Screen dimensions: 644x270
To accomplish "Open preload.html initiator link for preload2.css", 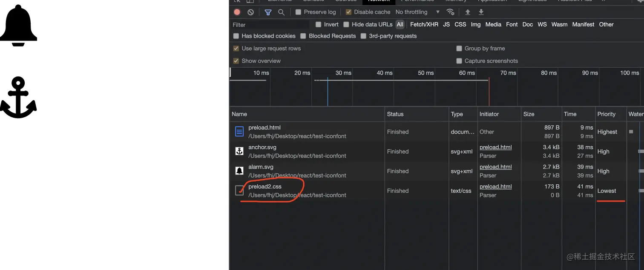I will tap(495, 186).
